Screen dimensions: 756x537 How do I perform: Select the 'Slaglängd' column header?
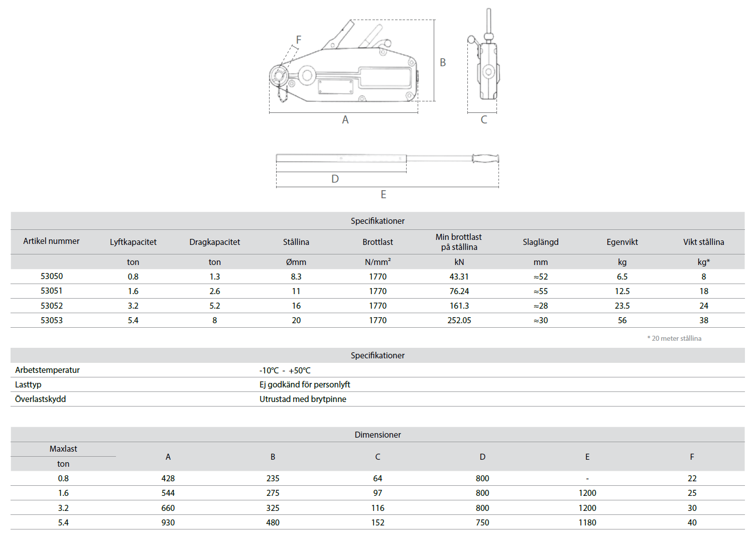(541, 242)
